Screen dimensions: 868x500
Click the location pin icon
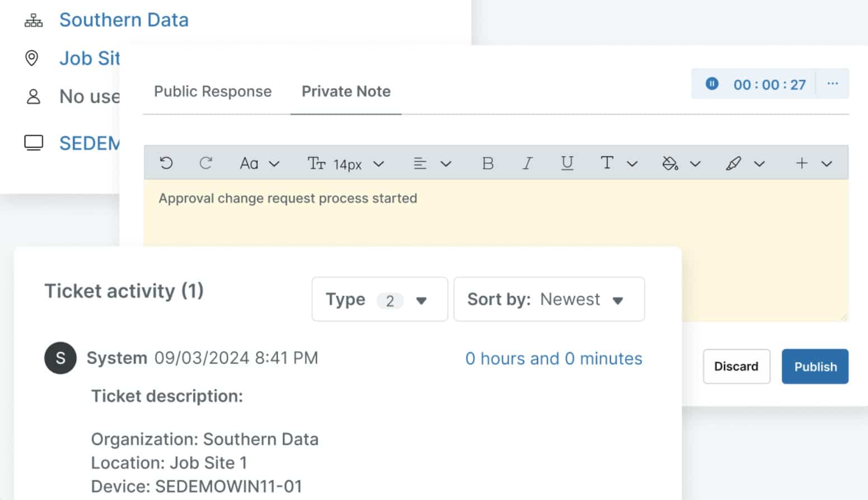32,58
